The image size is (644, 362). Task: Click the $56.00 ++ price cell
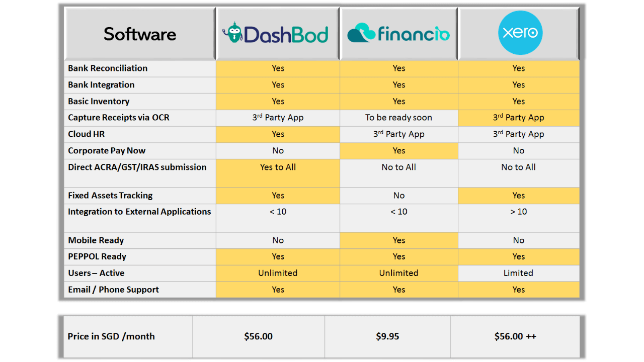(x=516, y=336)
